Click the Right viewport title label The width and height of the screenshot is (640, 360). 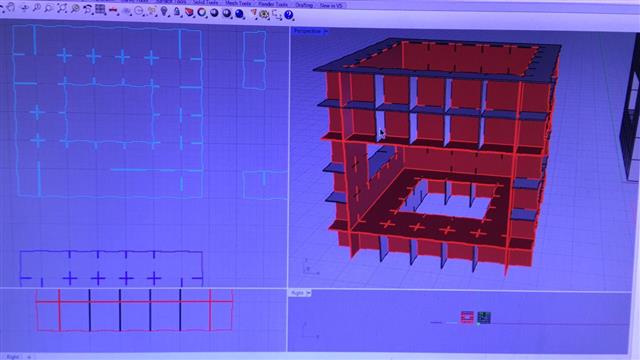coord(297,293)
